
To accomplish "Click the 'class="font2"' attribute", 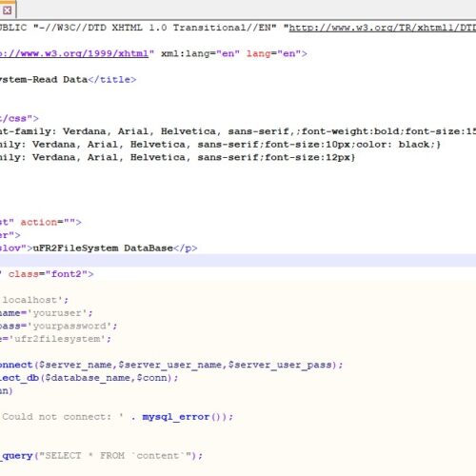I will click(48, 274).
